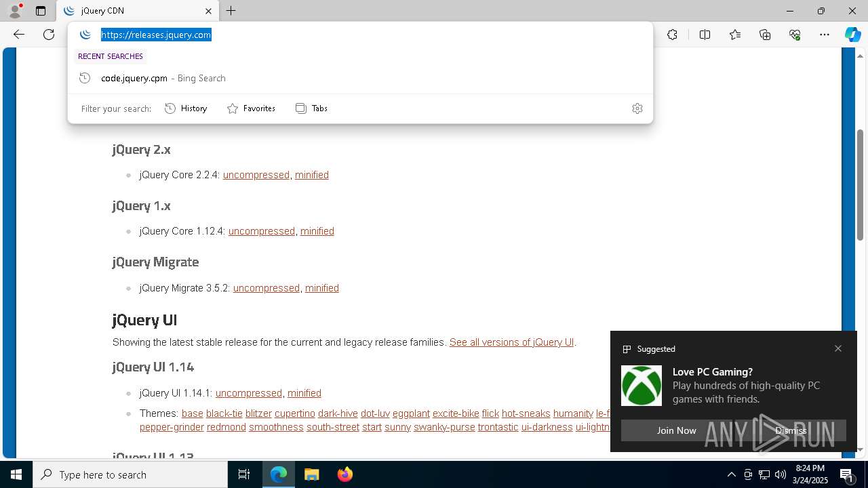The image size is (868, 488).
Task: Open volume control in system tray
Action: [781, 474]
